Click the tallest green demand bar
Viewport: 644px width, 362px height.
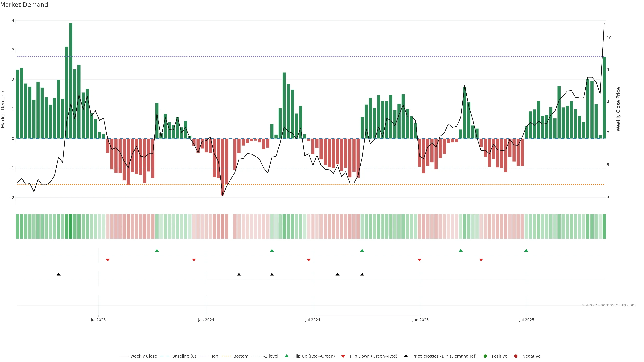(71, 80)
